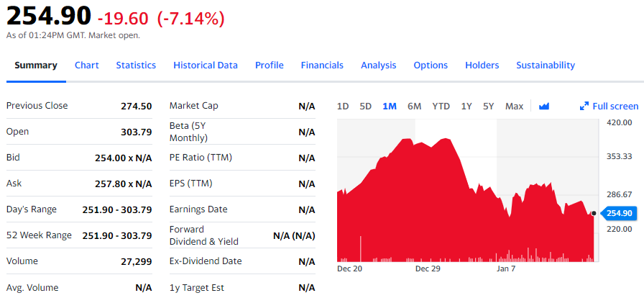Show the Holders tab
644x298 pixels.
coord(482,65)
